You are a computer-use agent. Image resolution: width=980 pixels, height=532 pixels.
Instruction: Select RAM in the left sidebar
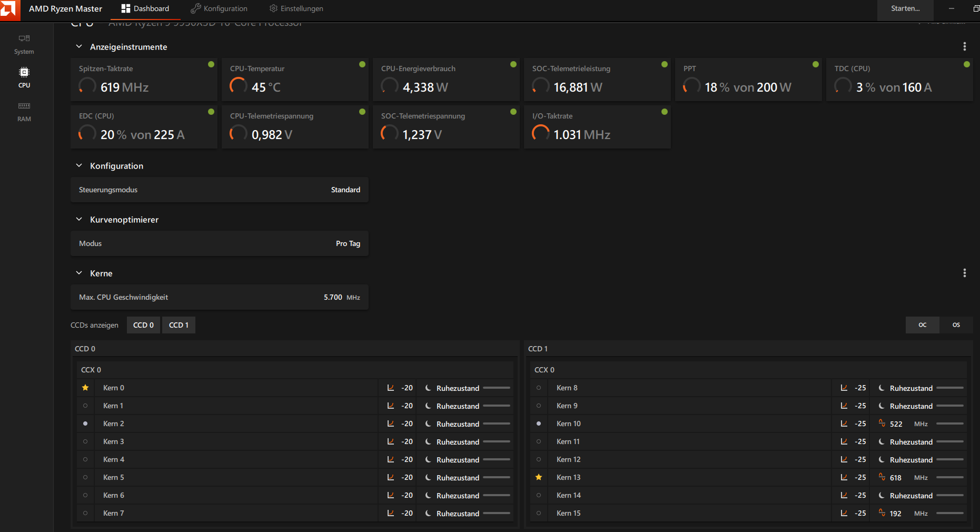pos(24,112)
